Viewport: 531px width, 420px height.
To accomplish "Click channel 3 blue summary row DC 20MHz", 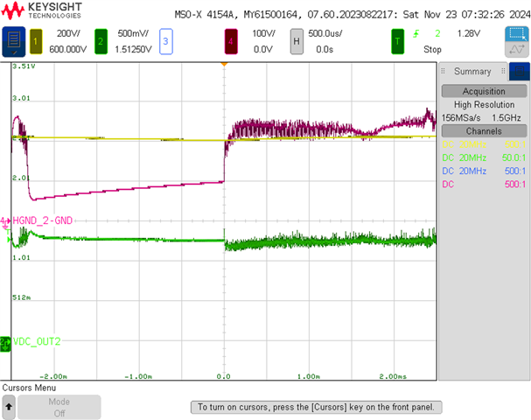I will pyautogui.click(x=485, y=171).
